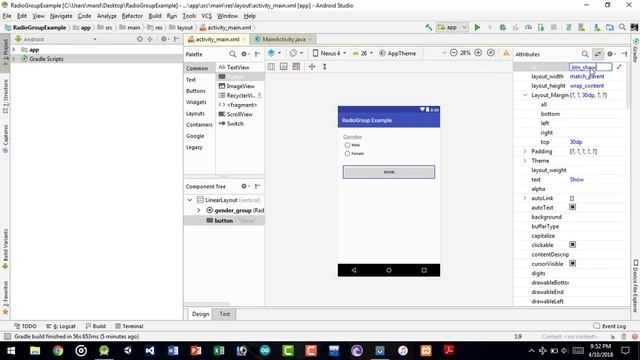Open the File menu
This screenshot has height=360, width=640.
(x=7, y=16)
